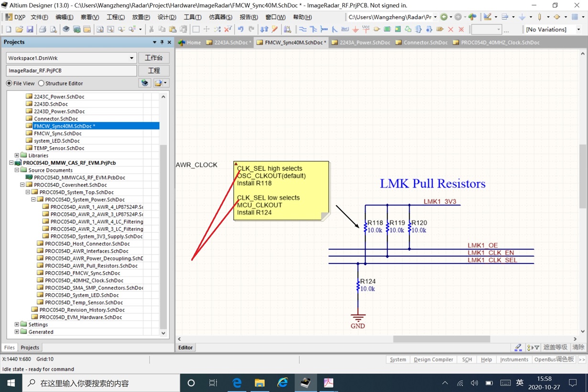
Task: Click the Undo arrow icon
Action: [240, 29]
